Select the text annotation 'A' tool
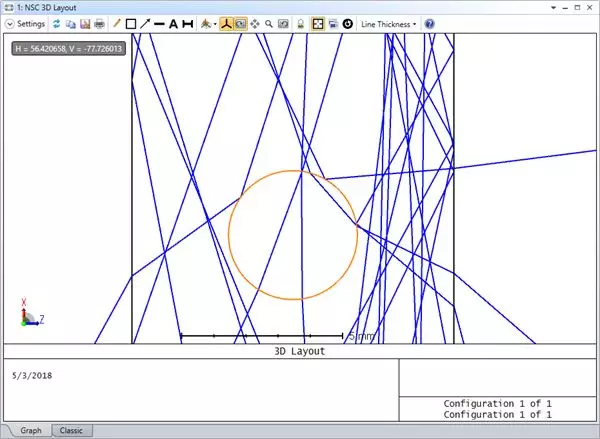Screen dimensions: 600x439 (x=173, y=23)
